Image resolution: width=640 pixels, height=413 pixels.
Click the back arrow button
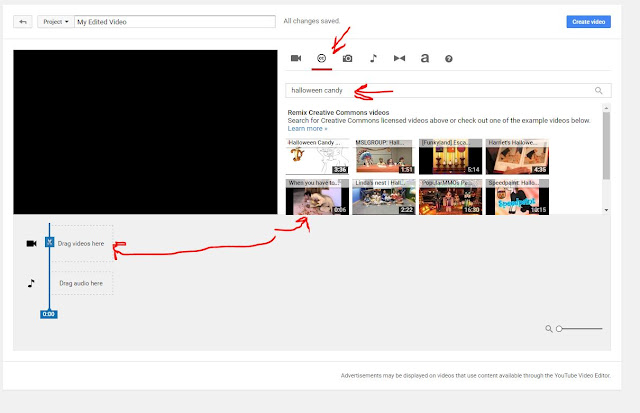click(x=22, y=22)
